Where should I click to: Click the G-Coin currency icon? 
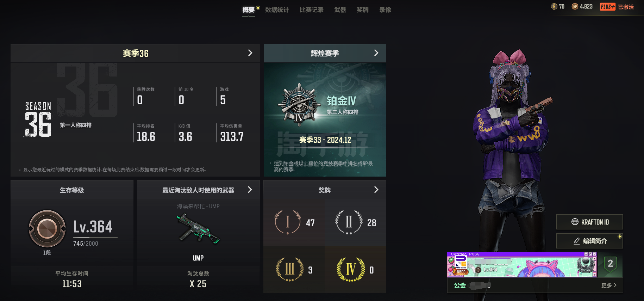554,6
